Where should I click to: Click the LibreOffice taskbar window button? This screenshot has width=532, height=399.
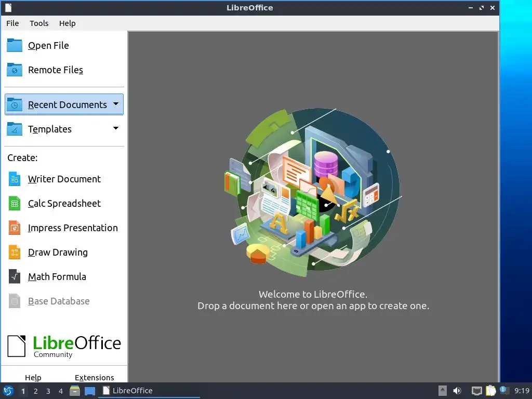(149, 391)
